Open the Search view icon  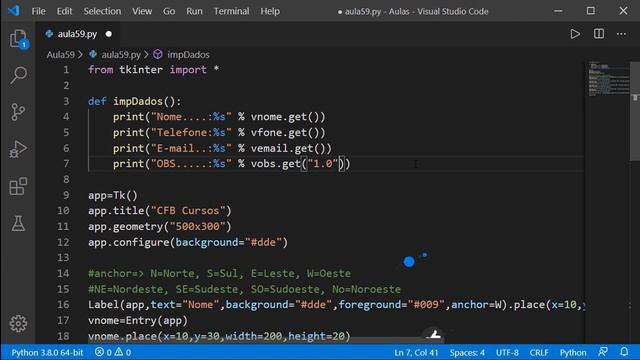[x=18, y=75]
